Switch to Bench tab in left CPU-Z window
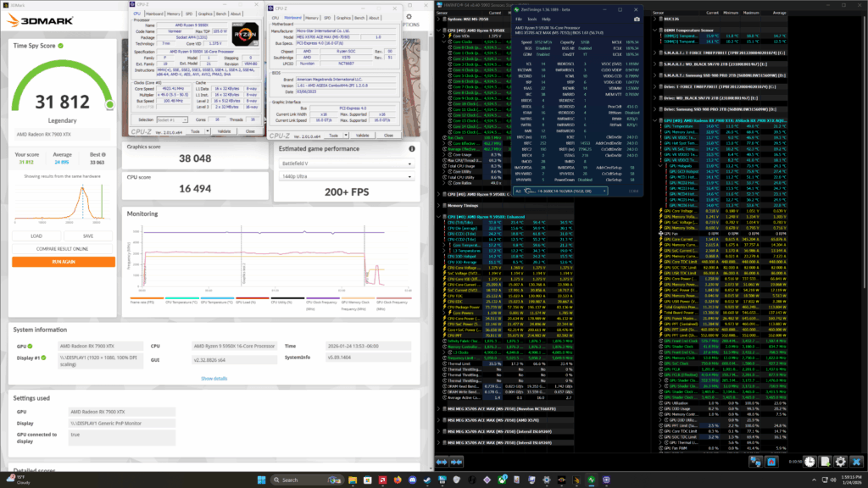This screenshot has height=488, width=868. tap(221, 14)
